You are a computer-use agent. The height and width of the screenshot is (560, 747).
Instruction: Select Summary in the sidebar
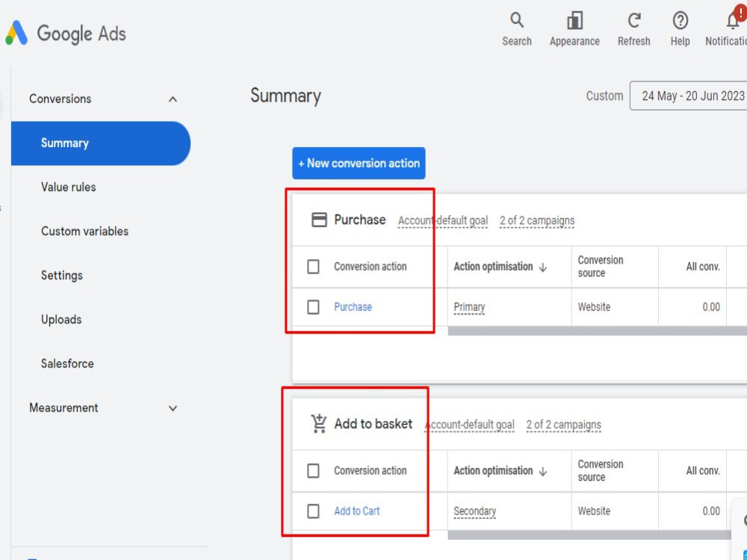(101, 143)
